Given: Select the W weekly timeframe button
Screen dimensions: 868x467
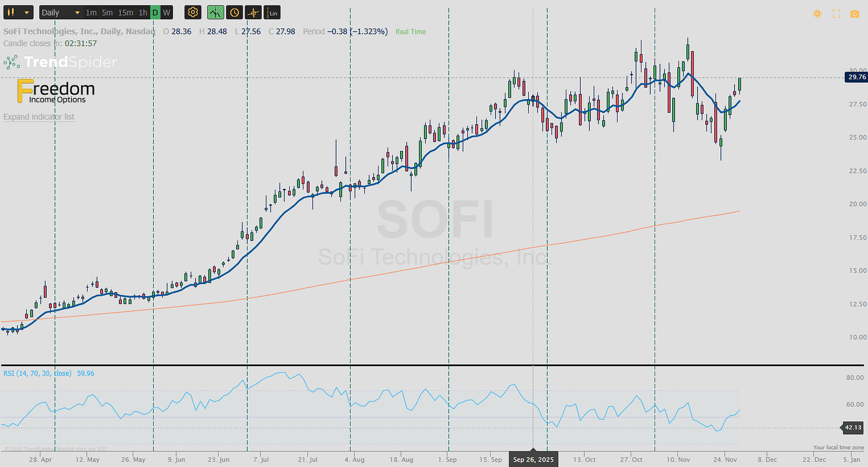Looking at the screenshot, I should [x=166, y=13].
